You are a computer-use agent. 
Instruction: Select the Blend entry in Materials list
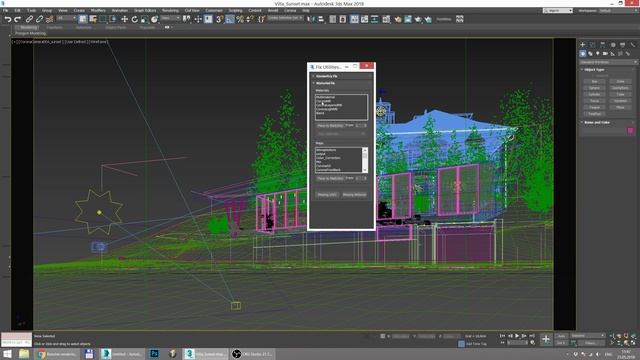pos(320,113)
